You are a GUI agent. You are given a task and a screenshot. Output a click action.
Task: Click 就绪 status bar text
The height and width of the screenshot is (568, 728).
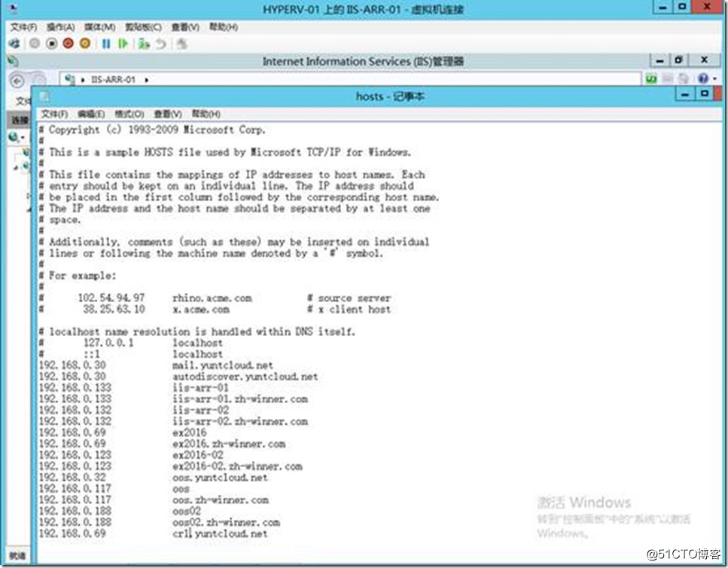[x=17, y=556]
